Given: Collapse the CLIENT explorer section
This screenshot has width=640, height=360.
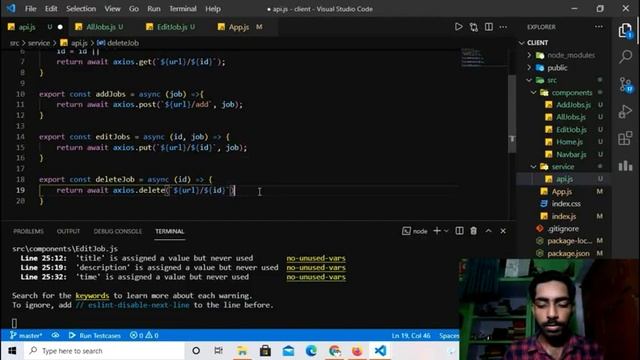Looking at the screenshot, I should click(522, 43).
